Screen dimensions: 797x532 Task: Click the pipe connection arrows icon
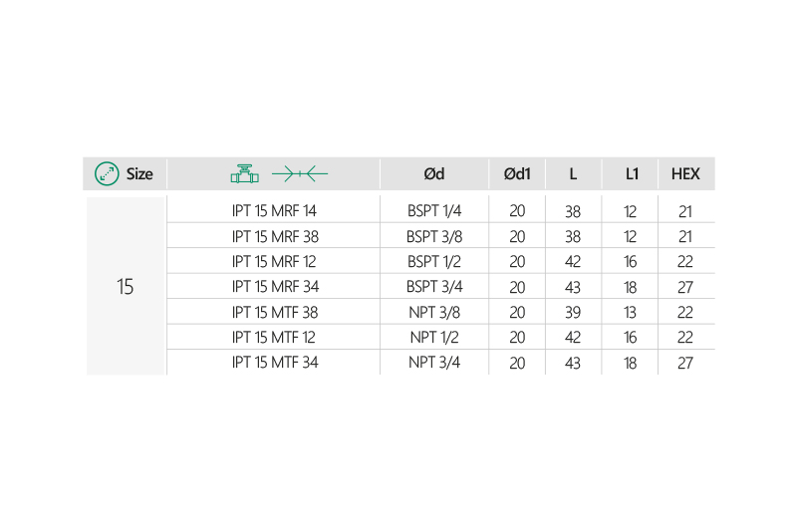click(x=300, y=174)
